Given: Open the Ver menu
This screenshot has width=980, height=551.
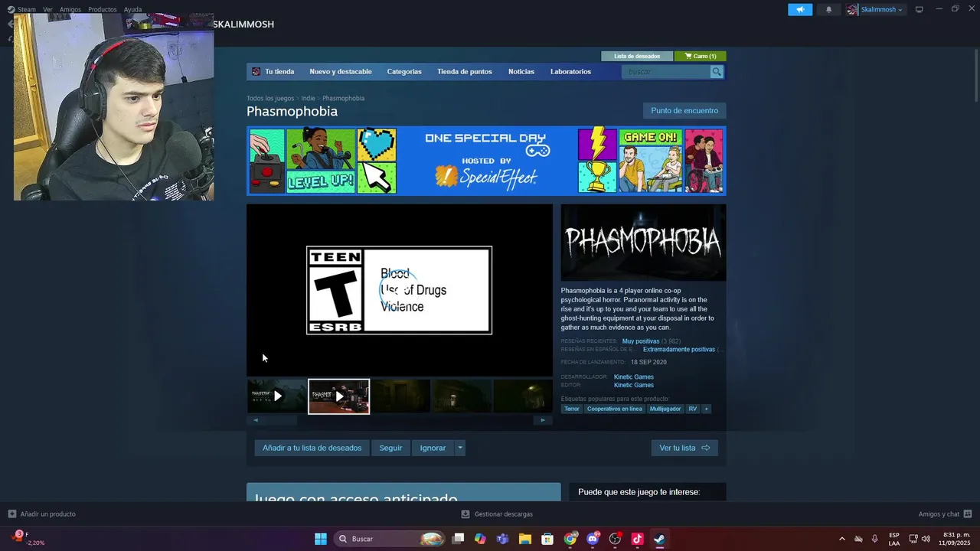Looking at the screenshot, I should click(x=47, y=9).
